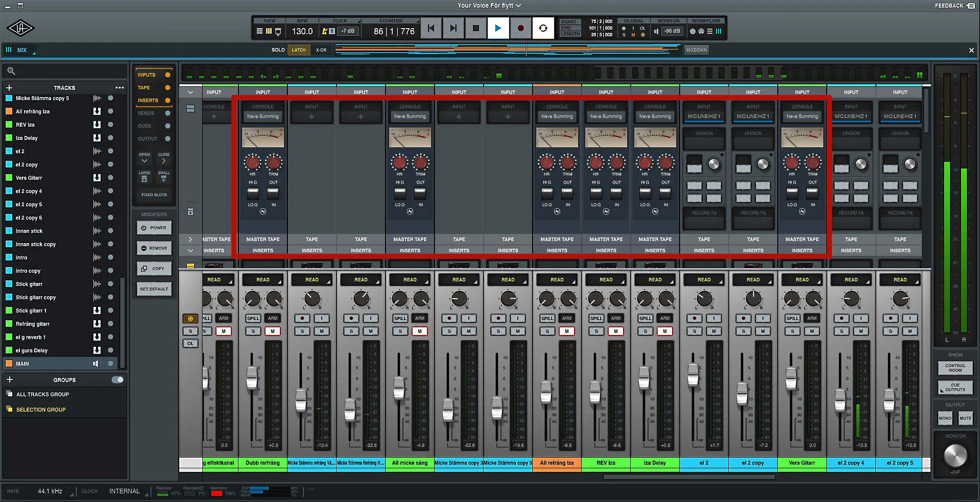Click the FIXED SLOTS option
Viewport: 980px width, 502px height.
(154, 195)
